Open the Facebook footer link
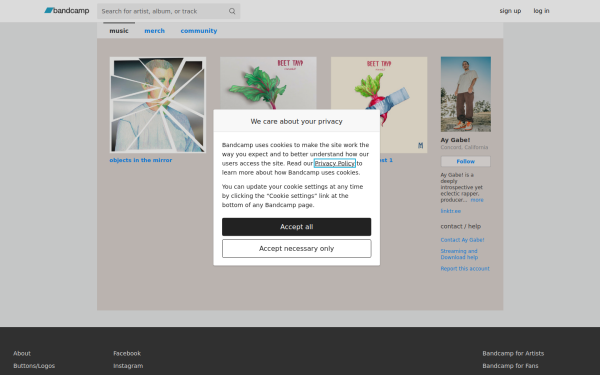600x375 pixels. (127, 353)
